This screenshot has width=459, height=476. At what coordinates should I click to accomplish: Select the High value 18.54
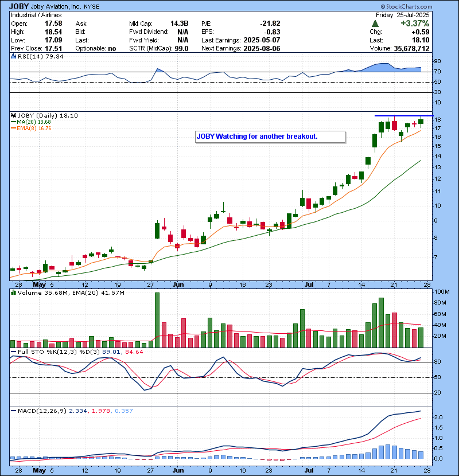53,32
